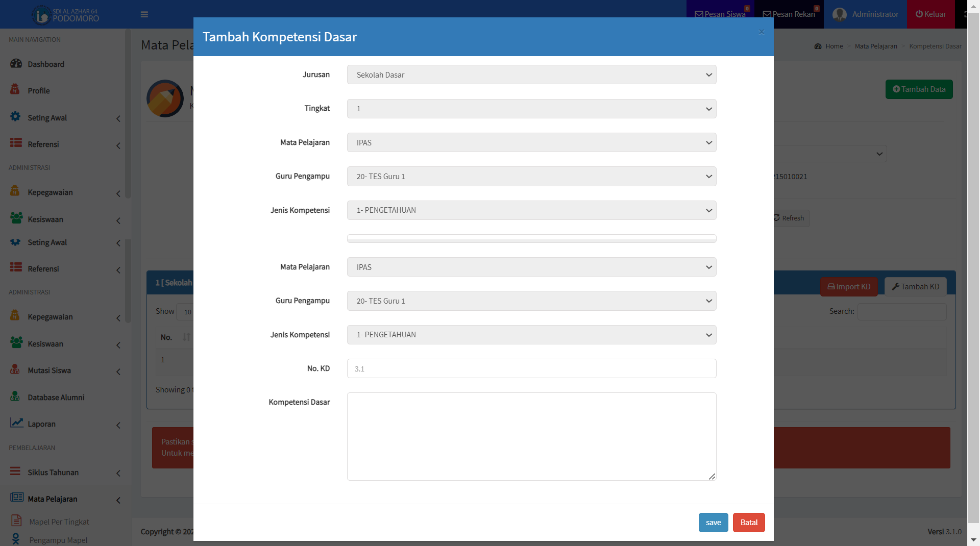
Task: Click the Keluar logout button
Action: 930,14
